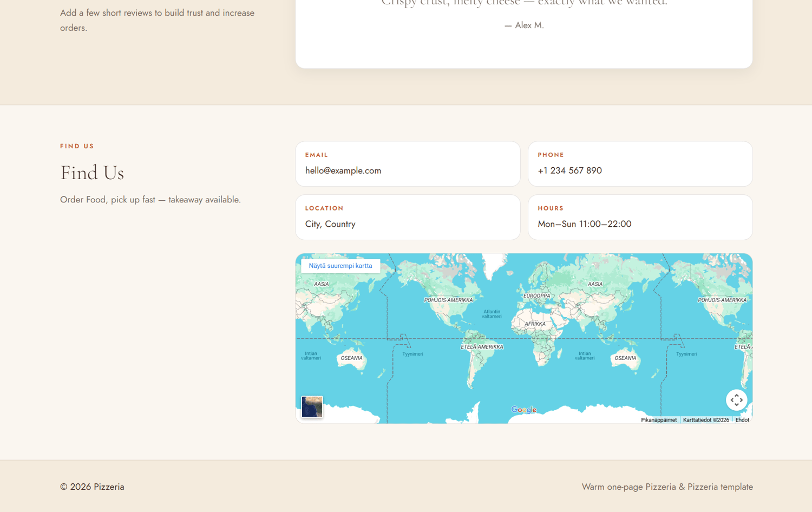Click the Oseania label left on map
Viewport: 812px width, 512px height.
(x=351, y=358)
